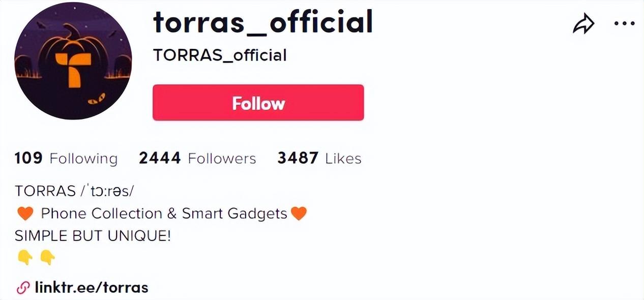
Task: Click the share arrow icon
Action: (x=583, y=24)
